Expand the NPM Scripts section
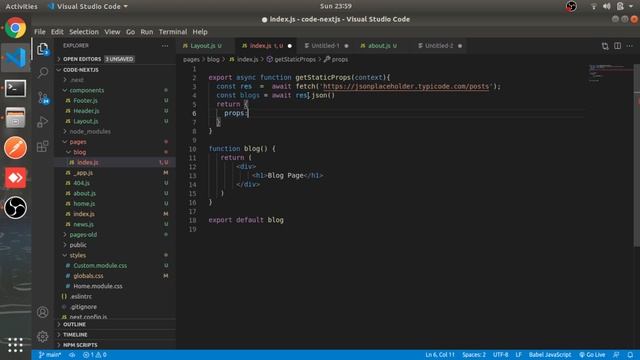 point(115,345)
